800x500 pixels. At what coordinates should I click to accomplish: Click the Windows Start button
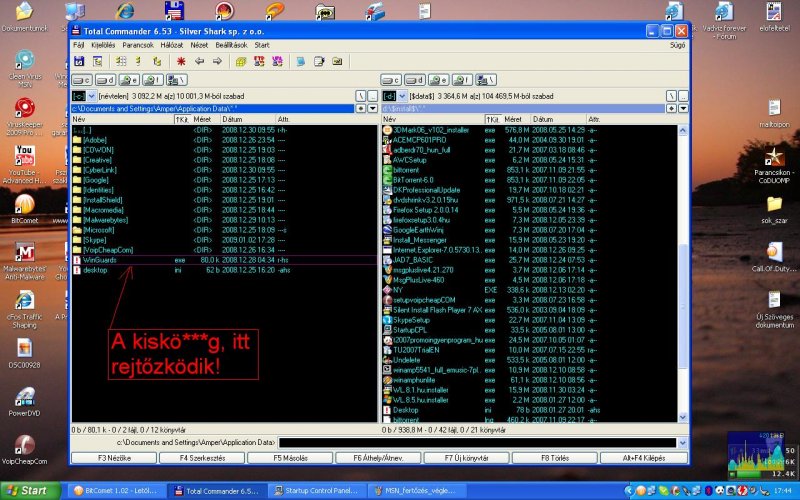point(31,491)
